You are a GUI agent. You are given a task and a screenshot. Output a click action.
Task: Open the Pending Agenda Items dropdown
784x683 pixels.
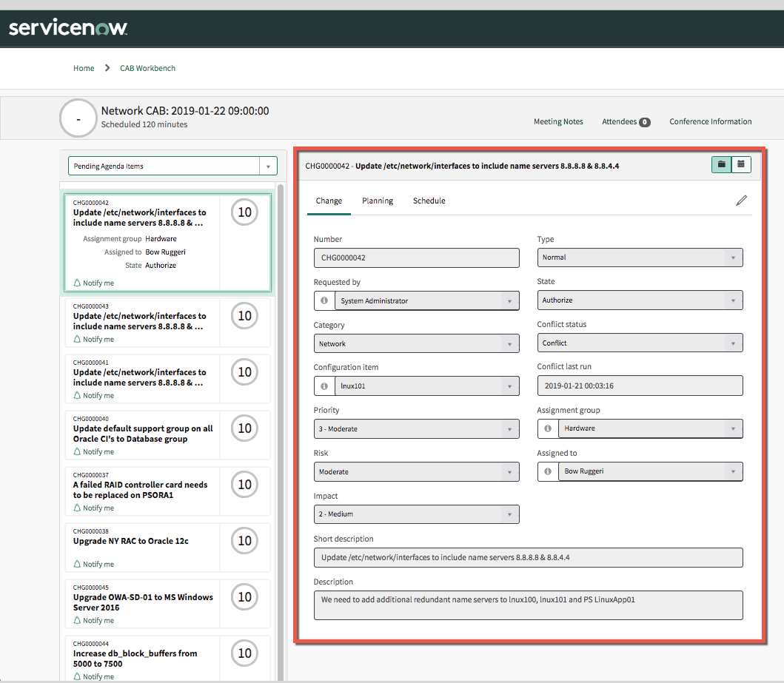click(172, 166)
